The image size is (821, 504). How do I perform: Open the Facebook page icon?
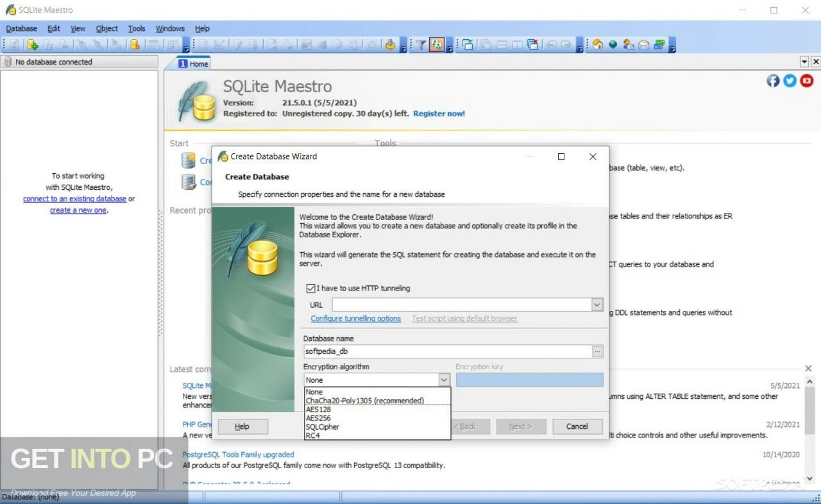(773, 80)
